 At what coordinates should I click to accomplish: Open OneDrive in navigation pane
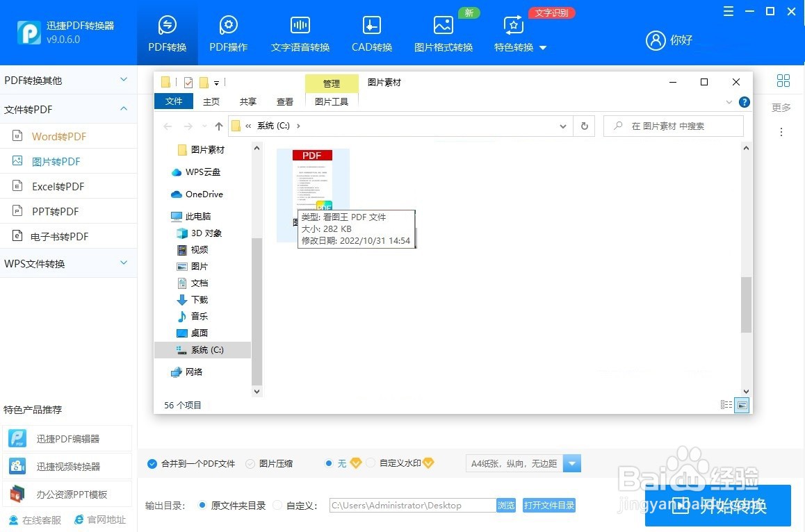(x=197, y=194)
